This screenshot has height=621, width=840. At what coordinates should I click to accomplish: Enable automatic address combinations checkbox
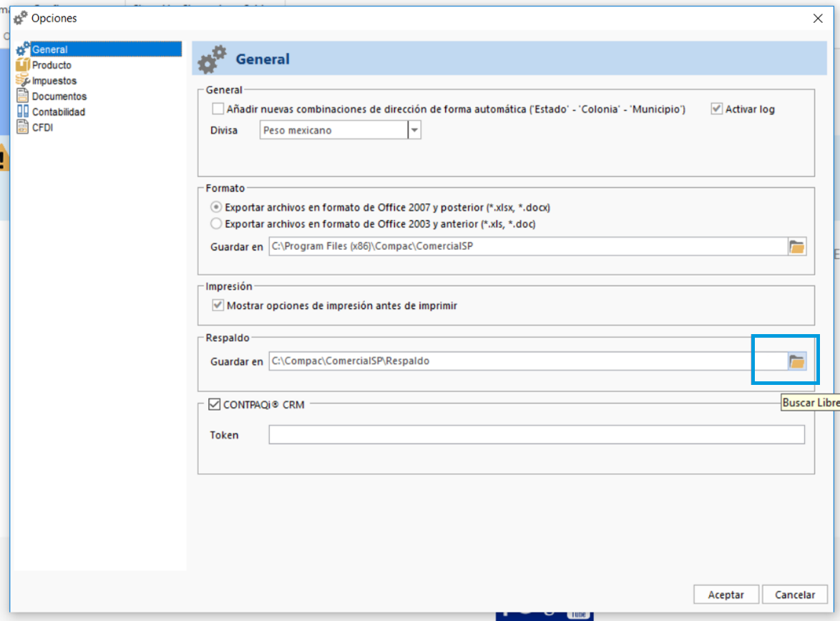pyautogui.click(x=218, y=109)
